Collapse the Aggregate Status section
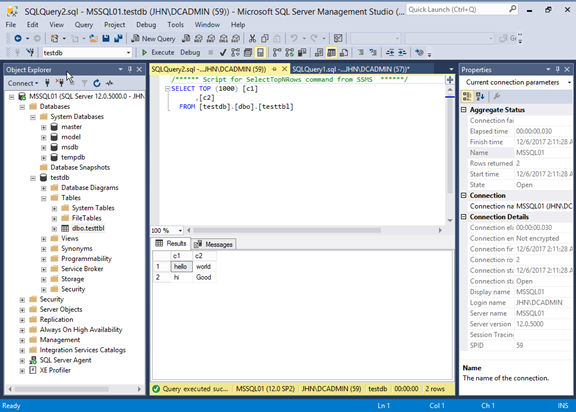 point(464,110)
